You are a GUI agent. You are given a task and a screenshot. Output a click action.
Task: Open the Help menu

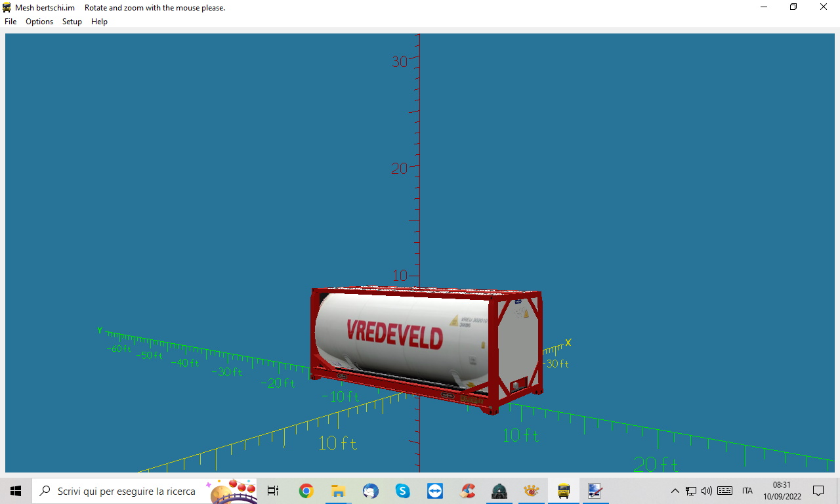pos(99,22)
